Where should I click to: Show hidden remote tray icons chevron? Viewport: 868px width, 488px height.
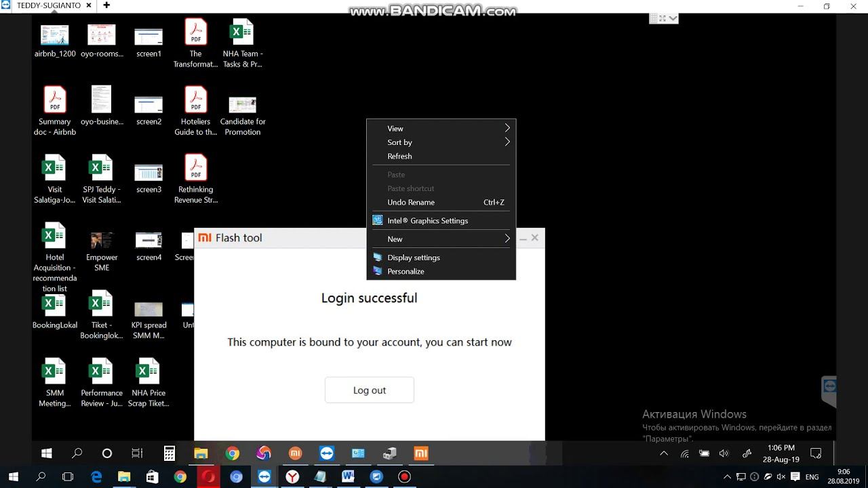(x=664, y=453)
